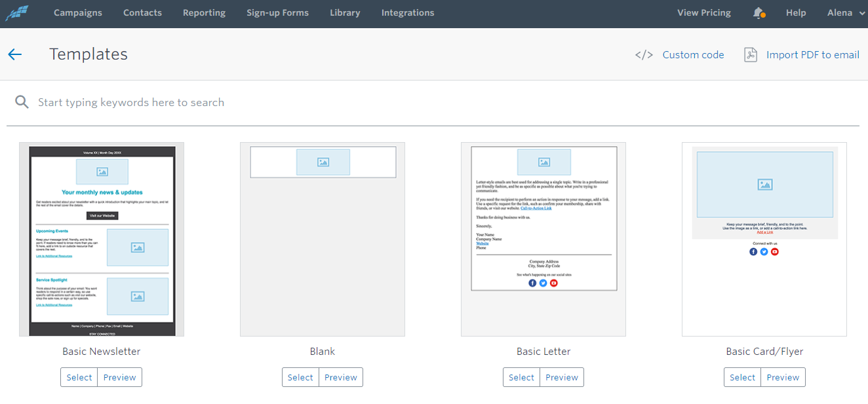
Task: Click the Basic Letter thumbnail
Action: pyautogui.click(x=543, y=239)
